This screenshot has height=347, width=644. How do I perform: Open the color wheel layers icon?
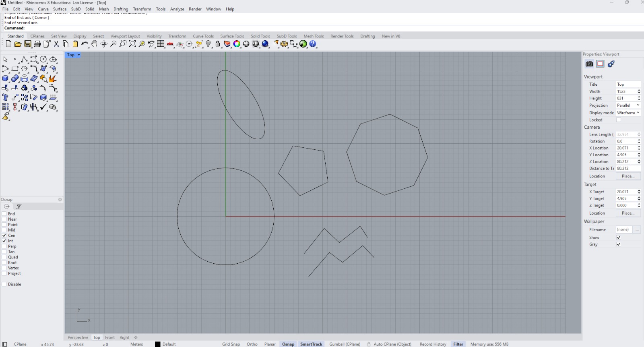coord(237,44)
